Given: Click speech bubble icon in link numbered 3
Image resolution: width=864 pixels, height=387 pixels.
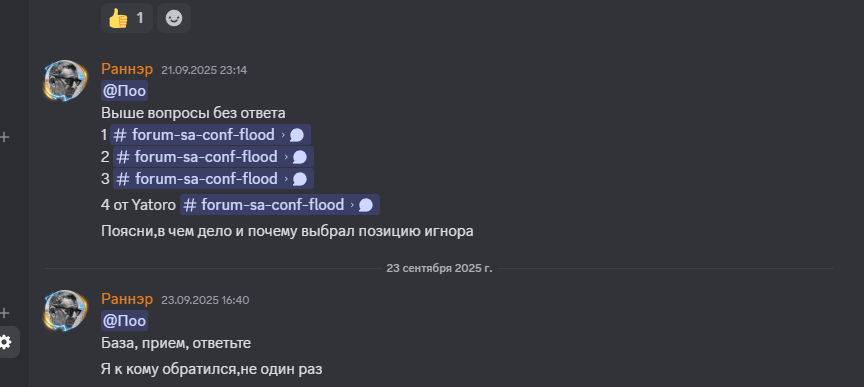Looking at the screenshot, I should (x=299, y=179).
